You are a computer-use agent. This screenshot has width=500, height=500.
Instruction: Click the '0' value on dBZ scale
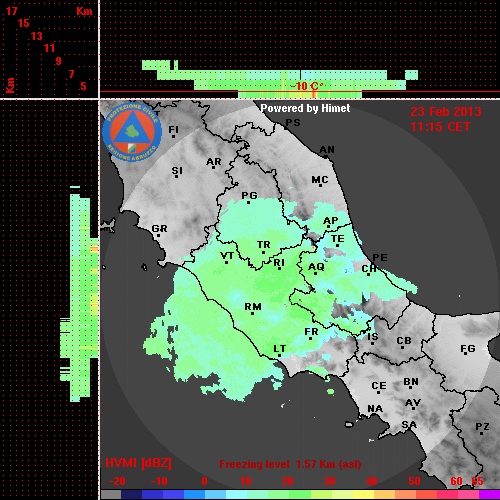pyautogui.click(x=204, y=481)
